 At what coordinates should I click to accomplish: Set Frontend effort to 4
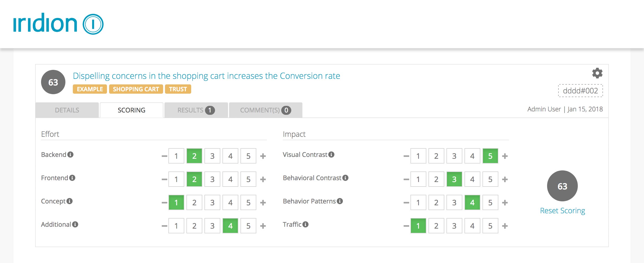[x=230, y=179]
